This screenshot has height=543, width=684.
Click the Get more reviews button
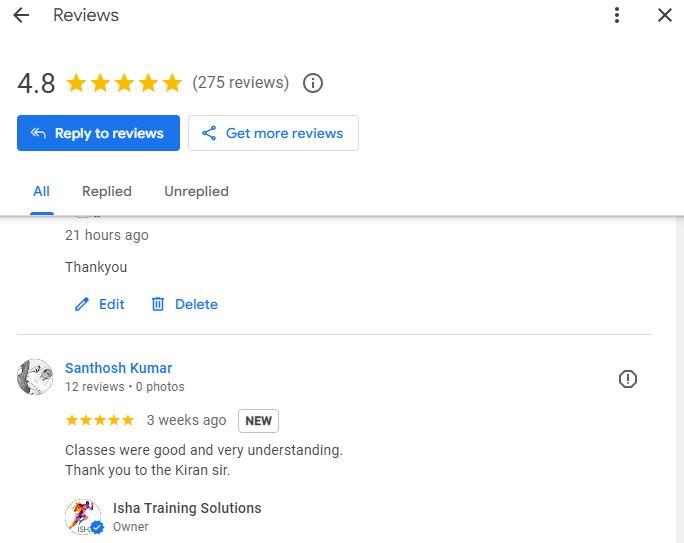[273, 133]
